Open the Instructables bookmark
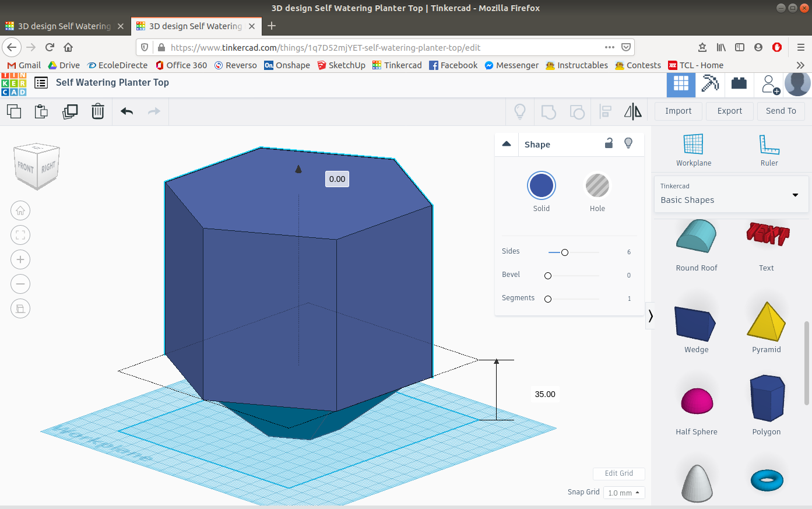Screen dimensions: 812x509 [x=577, y=65]
